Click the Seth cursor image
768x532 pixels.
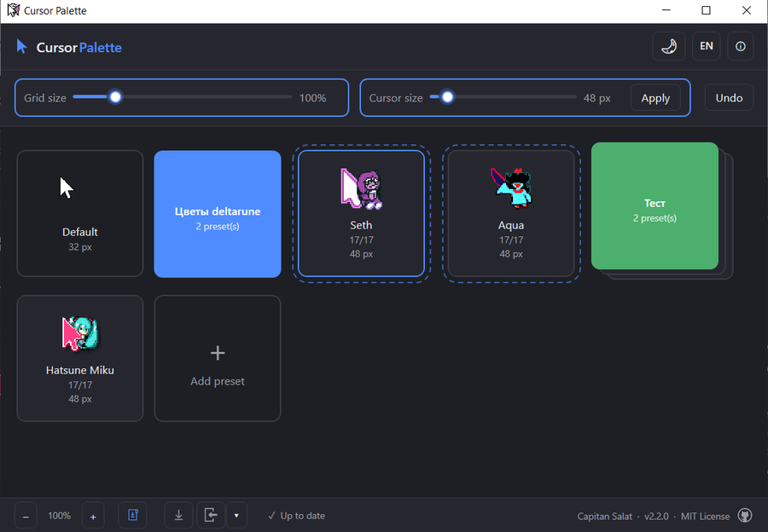point(362,189)
